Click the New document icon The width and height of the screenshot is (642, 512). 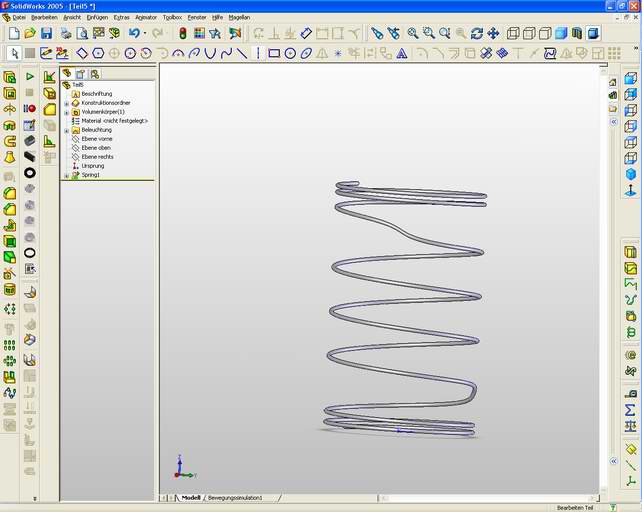pos(14,33)
